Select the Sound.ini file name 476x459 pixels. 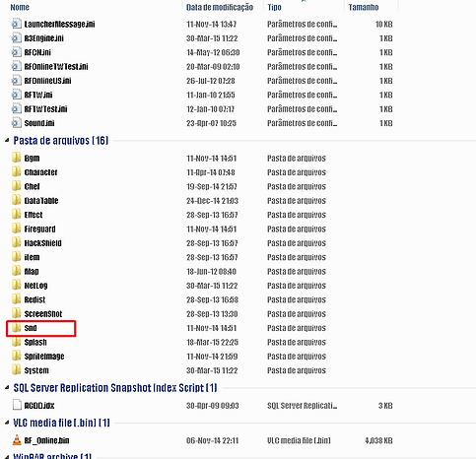[x=39, y=123]
